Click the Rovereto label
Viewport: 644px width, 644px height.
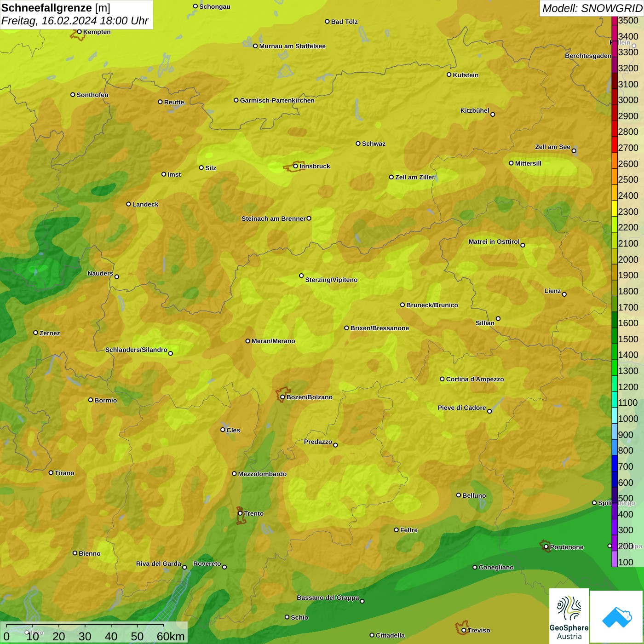point(207,563)
